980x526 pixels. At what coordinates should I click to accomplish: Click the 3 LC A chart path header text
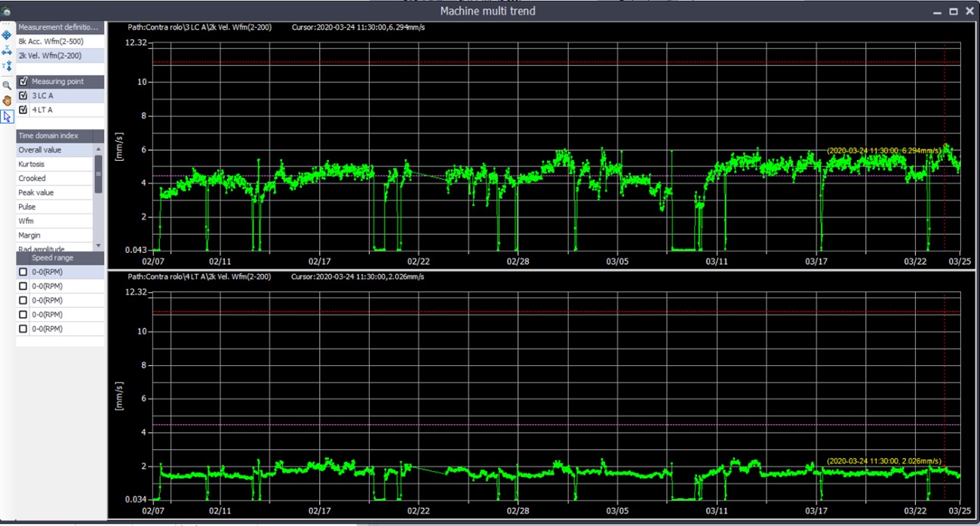point(199,27)
